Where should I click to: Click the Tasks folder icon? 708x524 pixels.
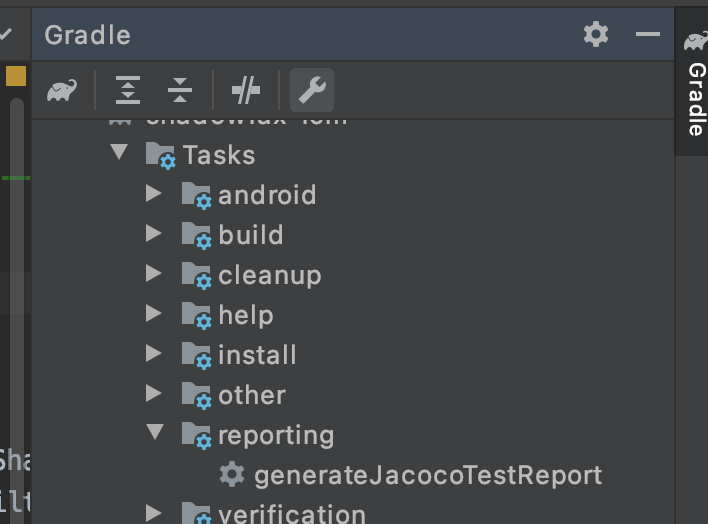(x=160, y=155)
